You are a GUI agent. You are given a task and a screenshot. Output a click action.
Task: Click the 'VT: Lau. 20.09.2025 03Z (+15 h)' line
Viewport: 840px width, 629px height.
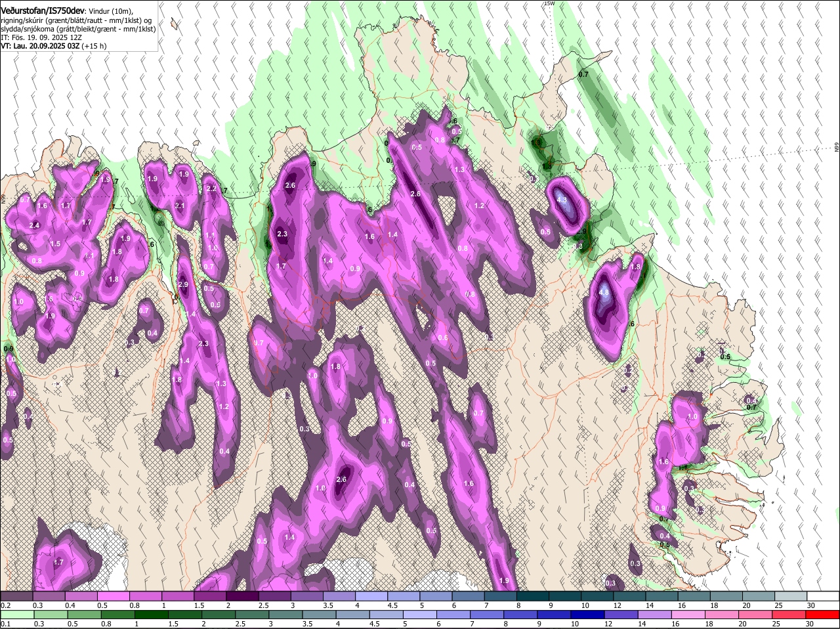click(54, 46)
